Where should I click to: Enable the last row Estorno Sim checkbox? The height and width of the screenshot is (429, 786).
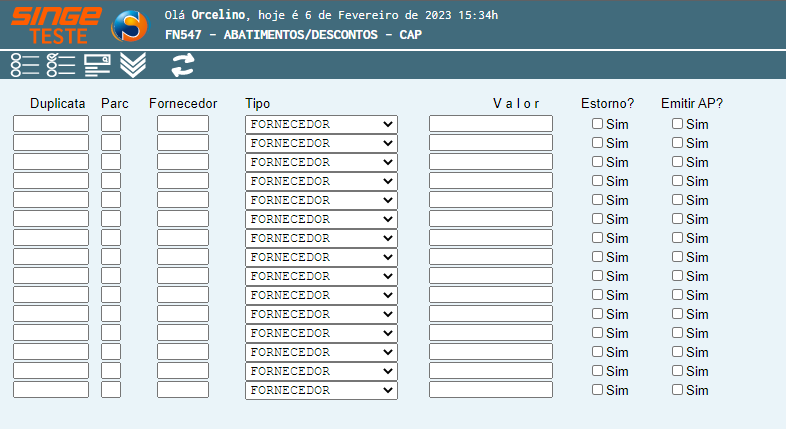point(598,390)
